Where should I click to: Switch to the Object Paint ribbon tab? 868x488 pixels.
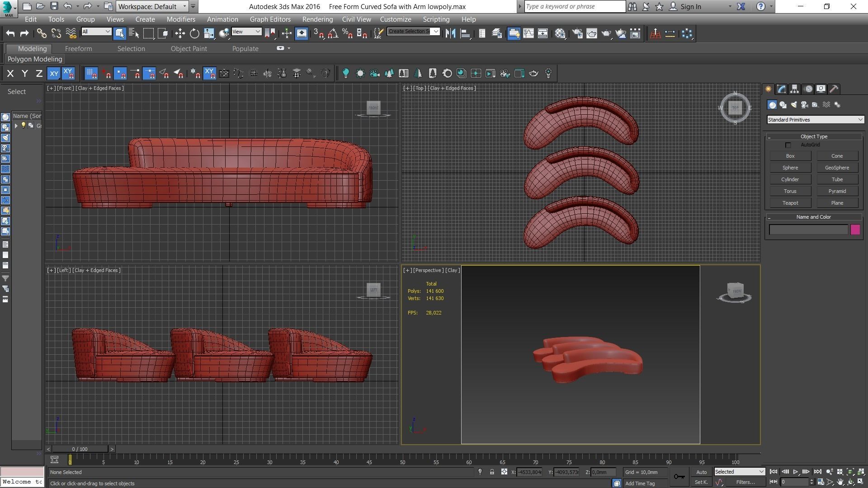189,48
